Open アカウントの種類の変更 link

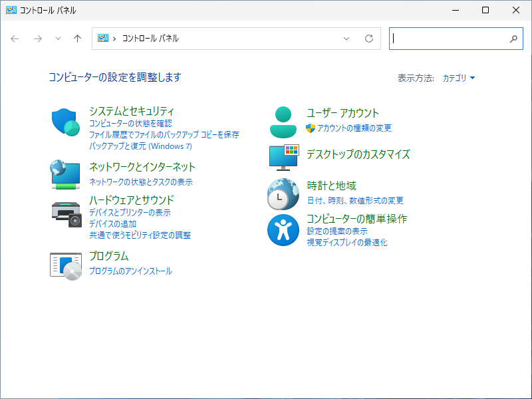(354, 128)
